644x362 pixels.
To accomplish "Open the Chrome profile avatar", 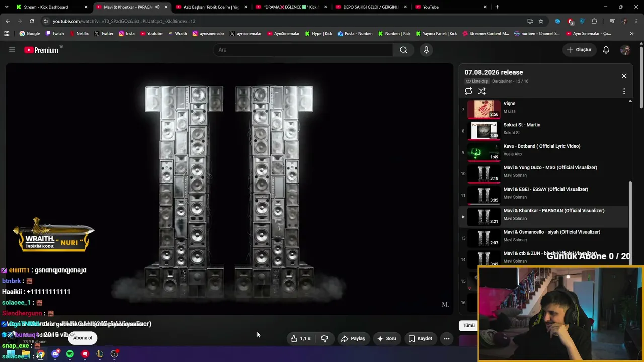I will point(624,21).
